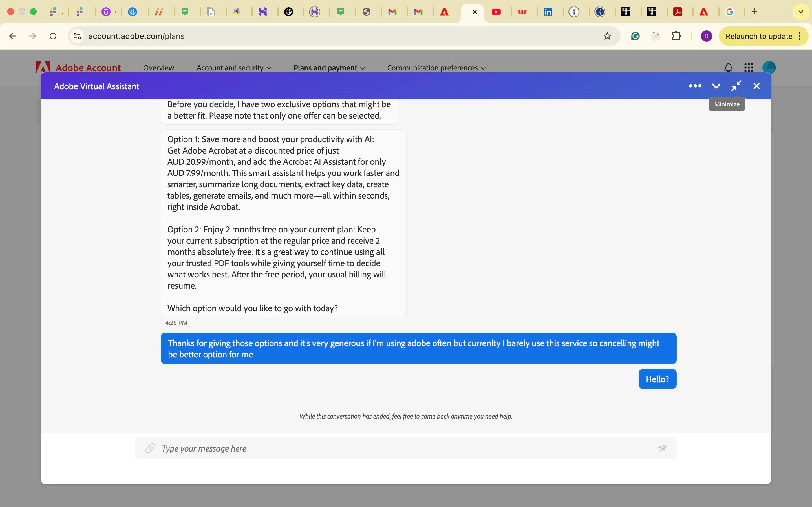812x507 pixels.
Task: Click the paperclip attachment icon
Action: 150,448
